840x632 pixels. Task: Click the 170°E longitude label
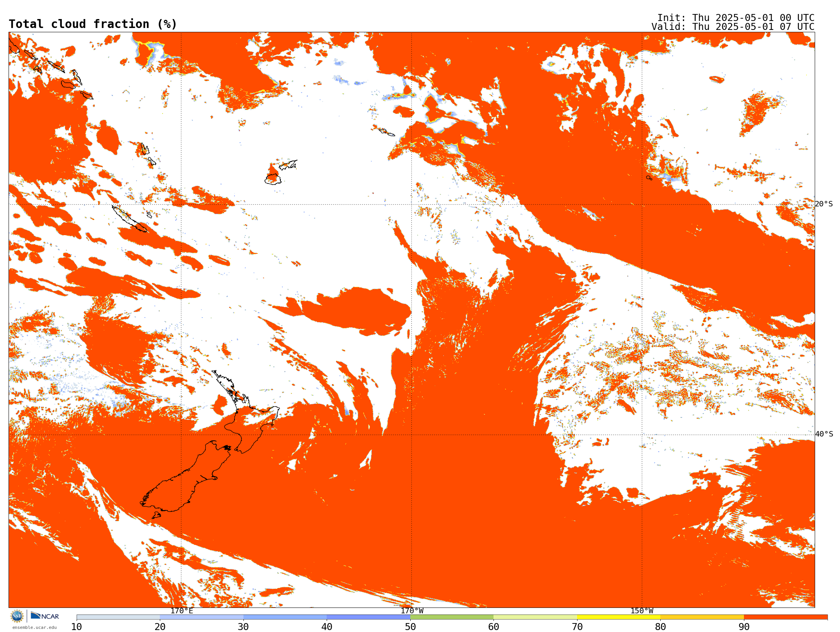pos(182,611)
